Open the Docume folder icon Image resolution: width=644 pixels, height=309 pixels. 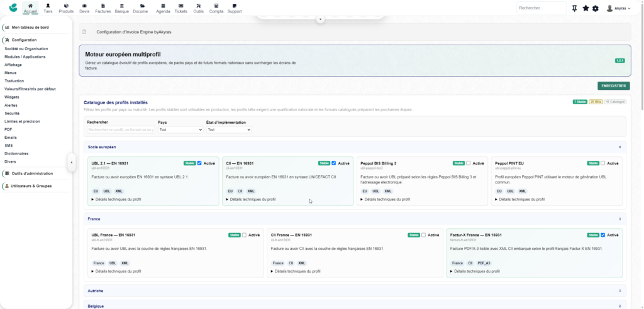pyautogui.click(x=142, y=6)
